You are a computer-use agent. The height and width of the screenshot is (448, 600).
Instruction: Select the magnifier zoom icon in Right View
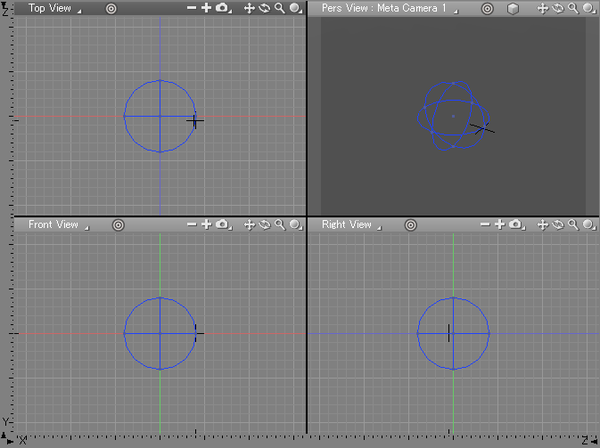[573, 225]
